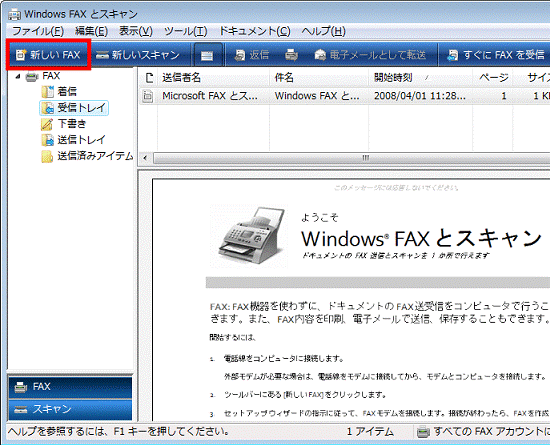
Task: Sort by 開始時刻 column header
Action: coord(420,77)
